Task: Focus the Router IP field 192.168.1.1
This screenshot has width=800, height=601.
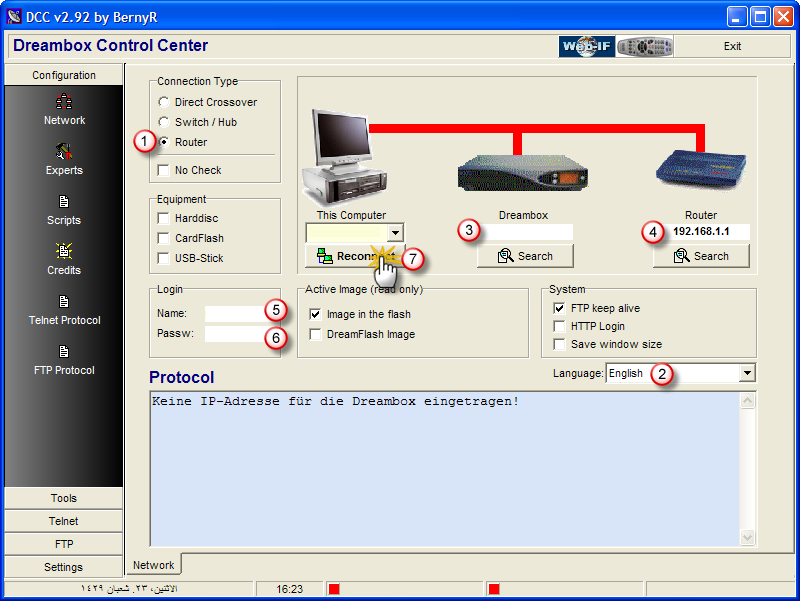Action: tap(701, 232)
